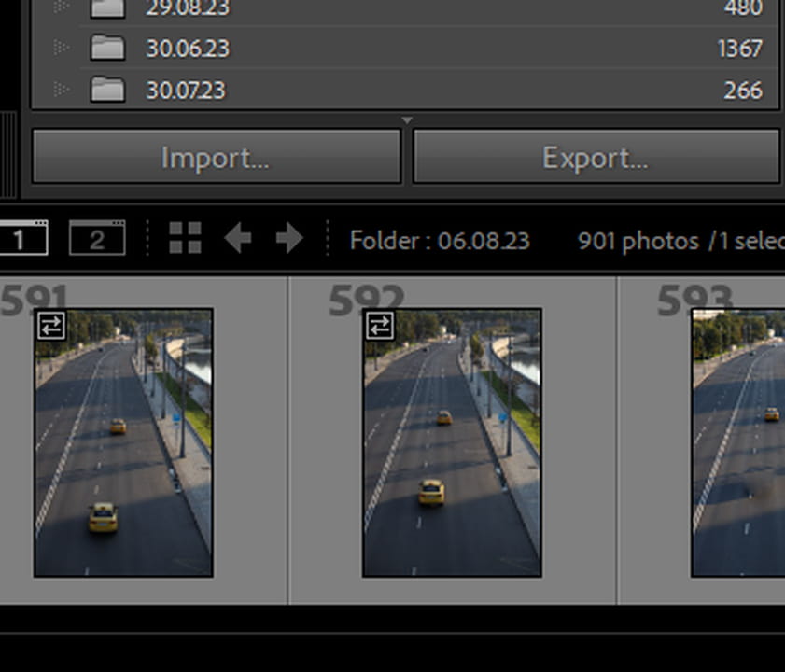The height and width of the screenshot is (672, 785).
Task: Open Folder : 06.08.23 source path
Action: pos(440,241)
